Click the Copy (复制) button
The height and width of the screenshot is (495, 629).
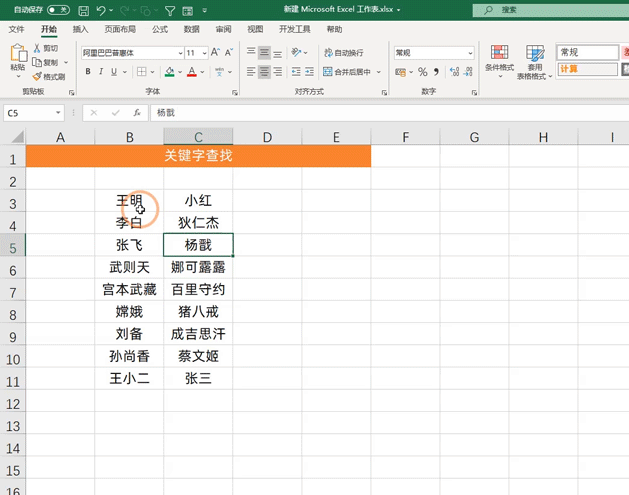(45, 62)
